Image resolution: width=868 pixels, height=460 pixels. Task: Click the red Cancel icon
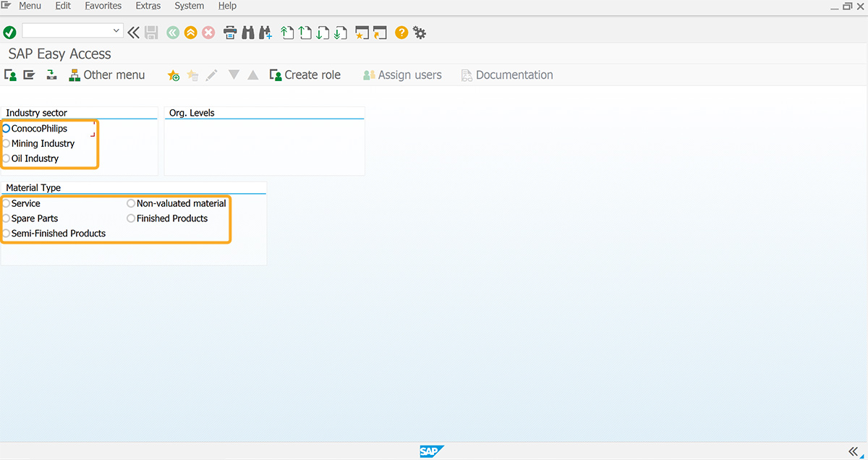[208, 33]
